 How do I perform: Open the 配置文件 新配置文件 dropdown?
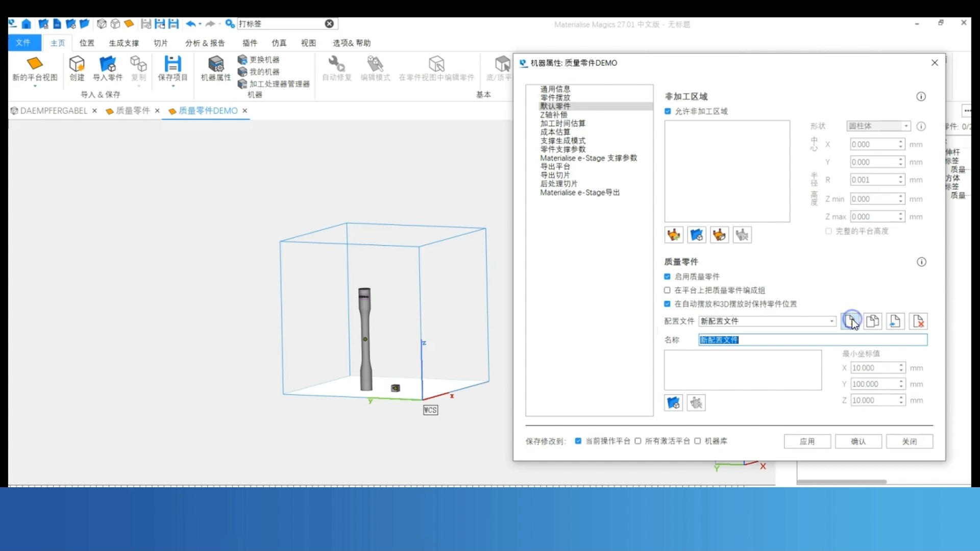(768, 321)
